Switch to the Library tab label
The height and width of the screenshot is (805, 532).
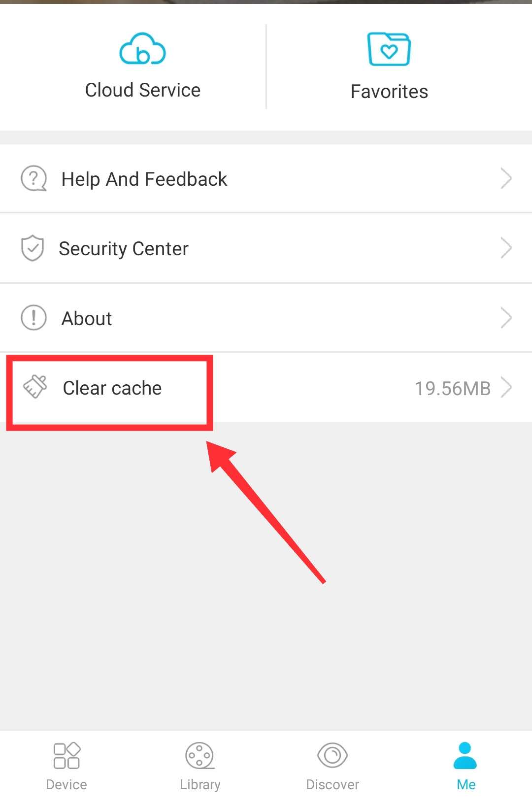click(x=200, y=785)
